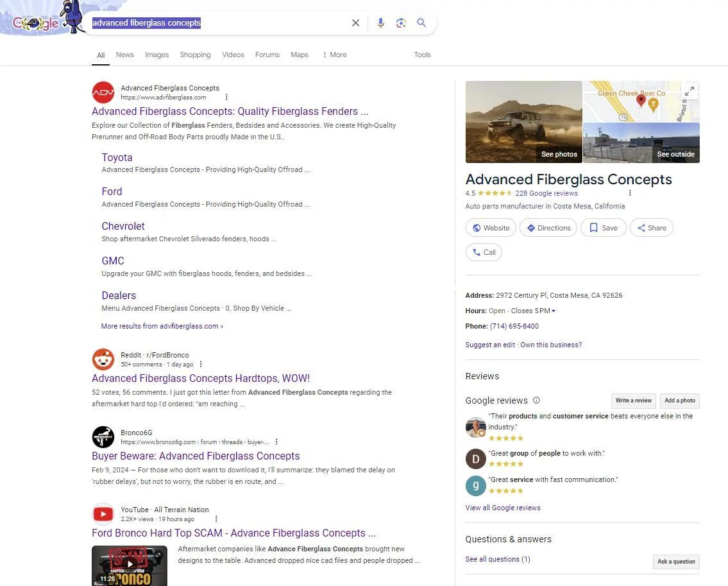Image resolution: width=728 pixels, height=586 pixels.
Task: Clear the search box with the X icon
Action: click(x=355, y=22)
